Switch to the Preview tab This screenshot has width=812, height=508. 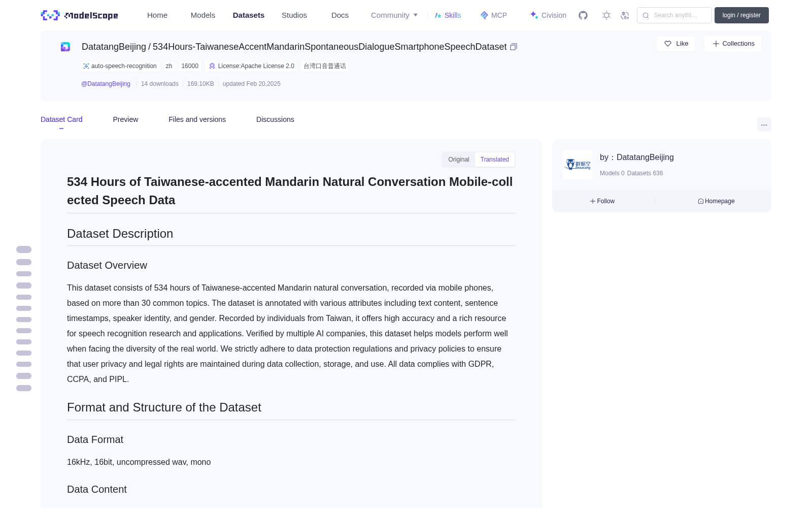point(125,119)
